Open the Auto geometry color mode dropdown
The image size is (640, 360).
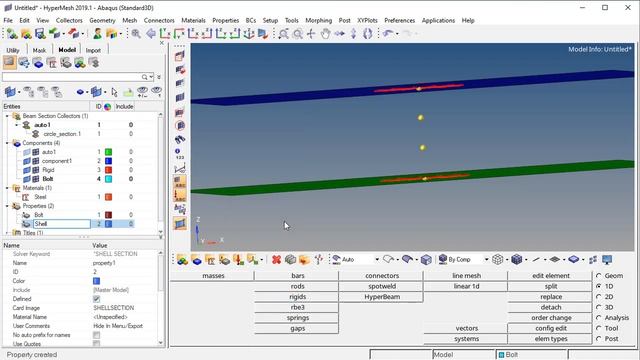point(377,260)
